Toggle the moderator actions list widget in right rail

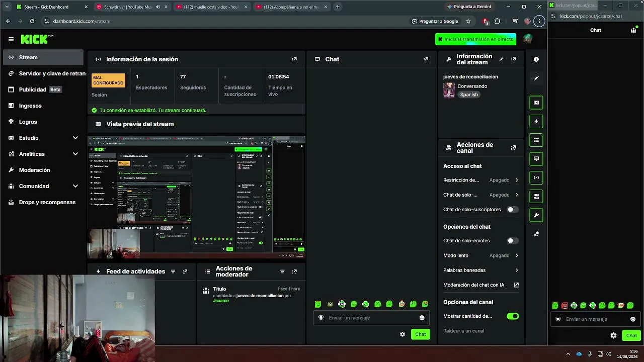(536, 140)
